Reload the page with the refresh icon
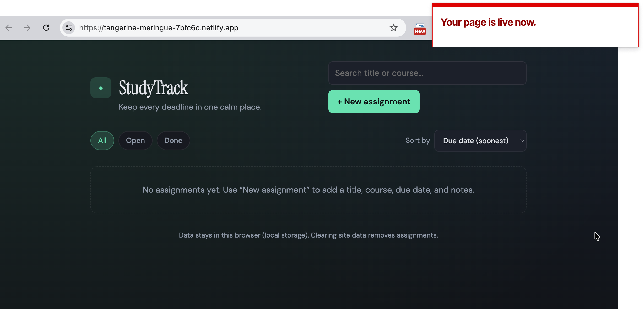 [46, 28]
